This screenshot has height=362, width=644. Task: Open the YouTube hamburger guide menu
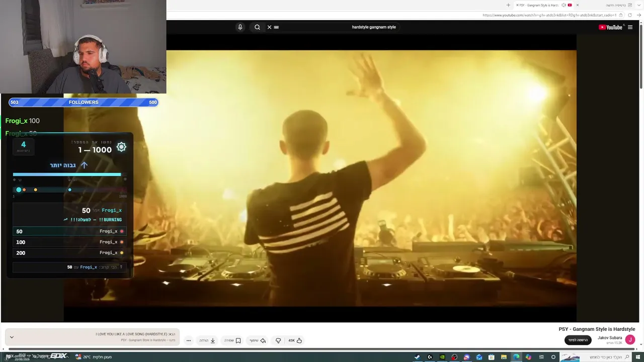tap(630, 27)
